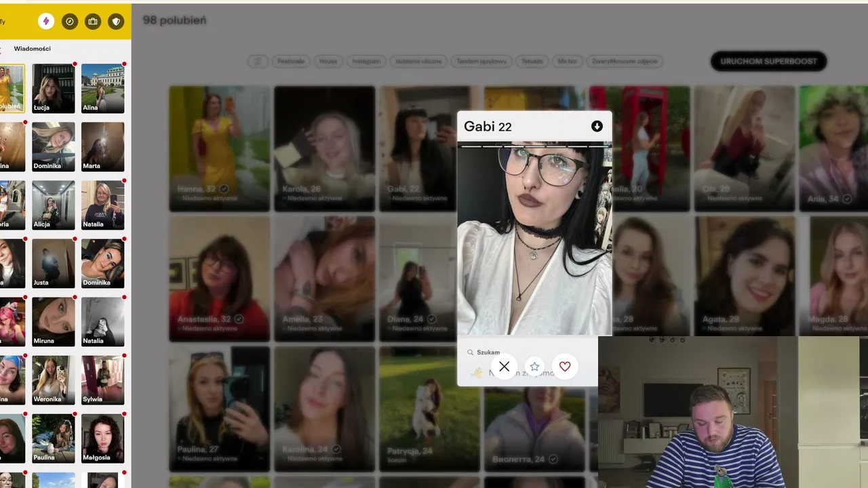
Task: Select Justa in the matches sidebar
Action: 54,263
